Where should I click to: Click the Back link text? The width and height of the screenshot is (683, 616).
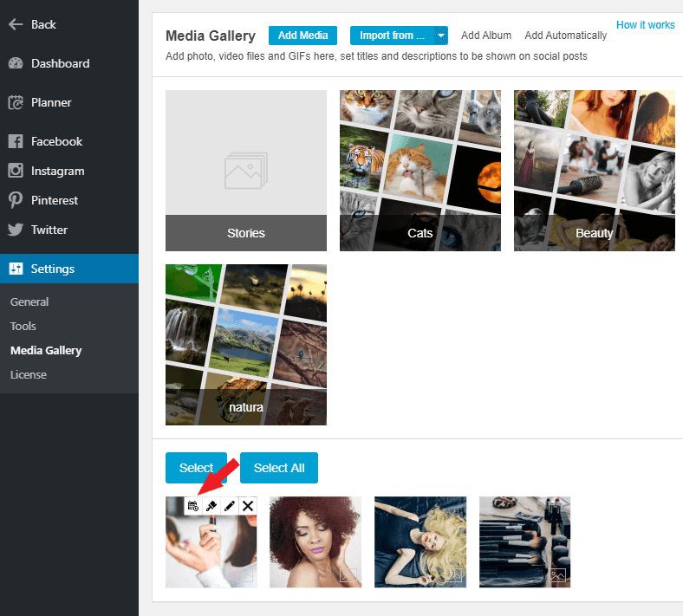tap(43, 24)
